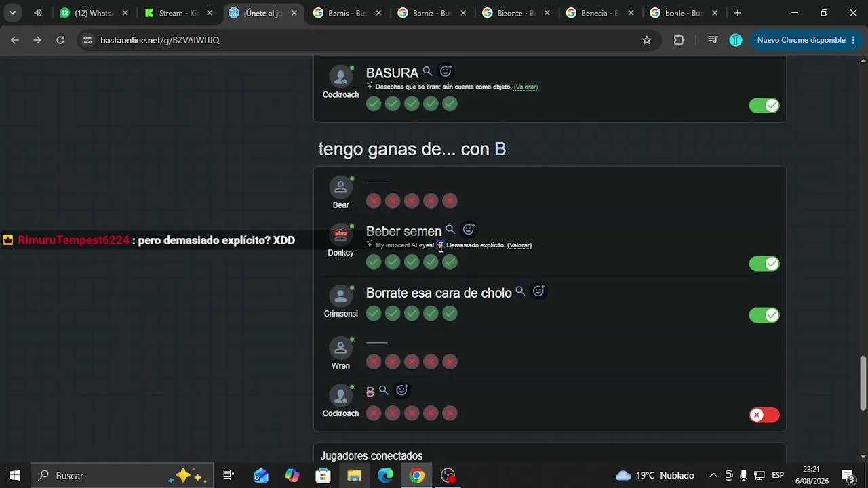This screenshot has height=488, width=868.
Task: Toggle approval switch for Beber semen answer
Action: coord(764,264)
